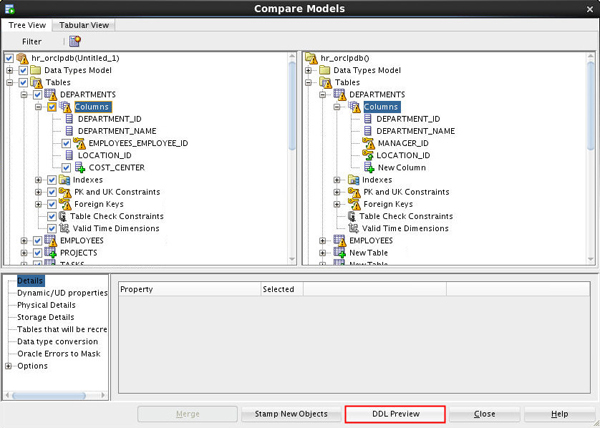This screenshot has width=600, height=428.
Task: Open Physical Details in details list
Action: point(46,305)
